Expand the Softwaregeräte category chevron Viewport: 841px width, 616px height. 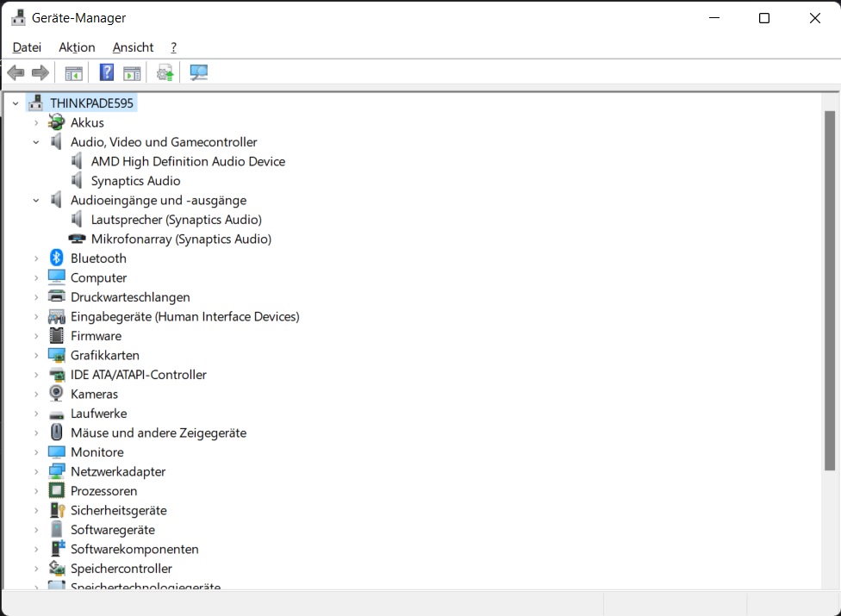click(x=36, y=530)
